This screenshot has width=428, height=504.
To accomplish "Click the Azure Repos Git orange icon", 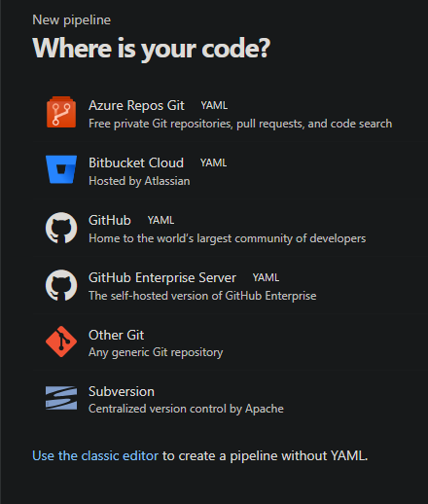I will point(61,112).
